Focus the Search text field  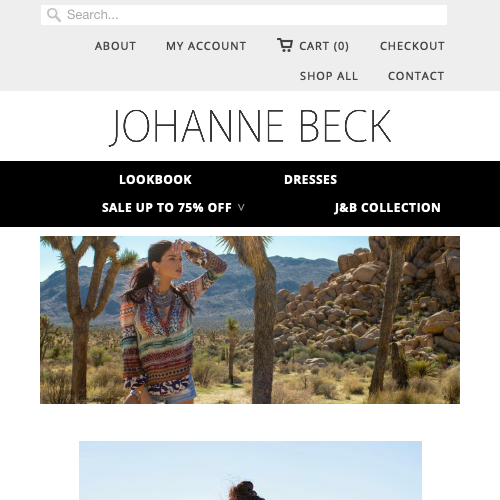coord(244,15)
